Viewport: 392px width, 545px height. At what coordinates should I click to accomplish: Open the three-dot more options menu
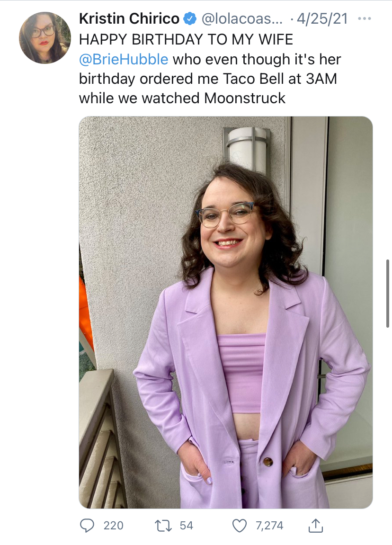pos(364,18)
